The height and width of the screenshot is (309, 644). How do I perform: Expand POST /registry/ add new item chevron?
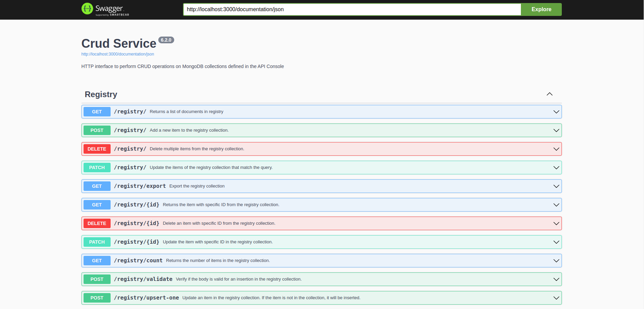click(x=556, y=130)
